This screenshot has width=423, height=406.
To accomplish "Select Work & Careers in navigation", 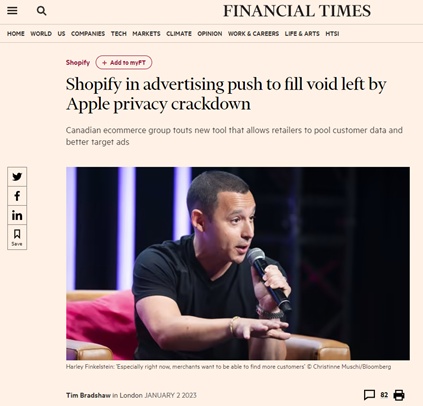I will tap(253, 34).
